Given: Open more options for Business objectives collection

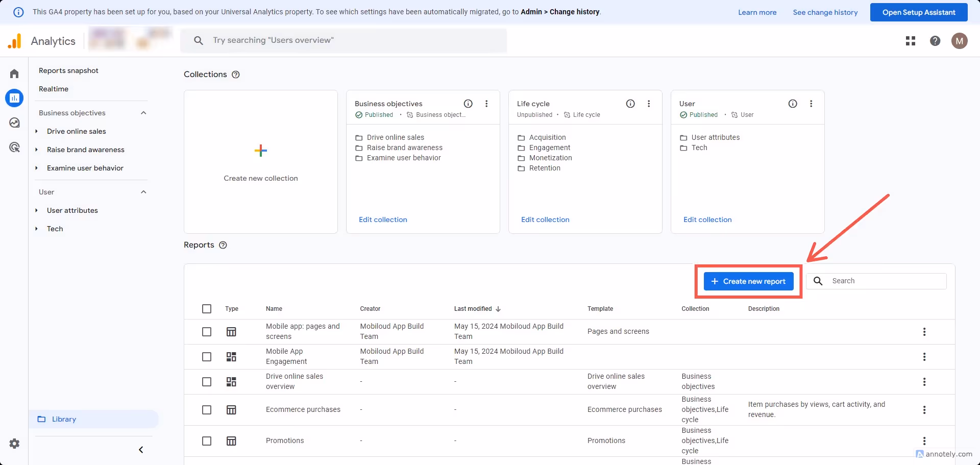Looking at the screenshot, I should [486, 104].
